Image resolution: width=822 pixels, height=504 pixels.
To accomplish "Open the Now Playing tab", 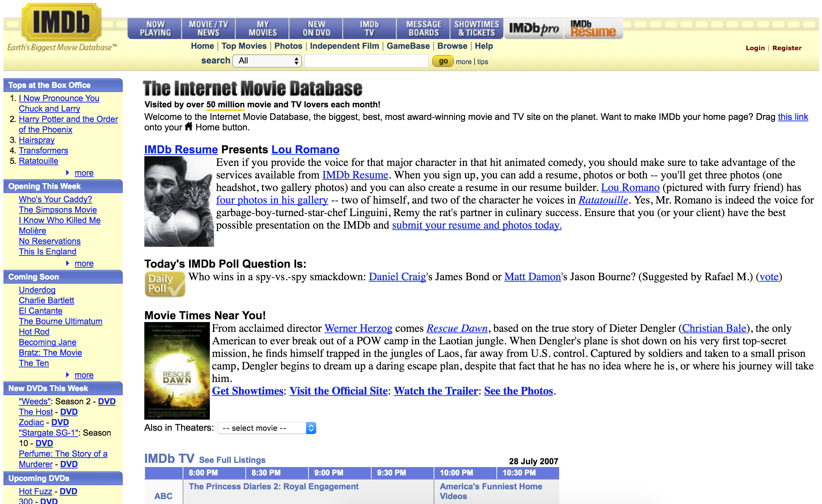I will pos(155,29).
